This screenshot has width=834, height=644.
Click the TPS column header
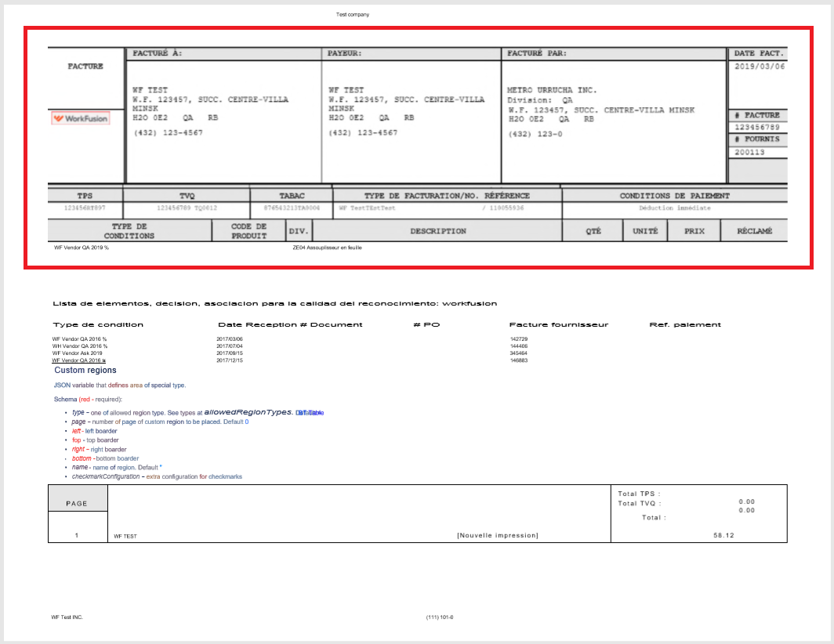[x=85, y=196]
